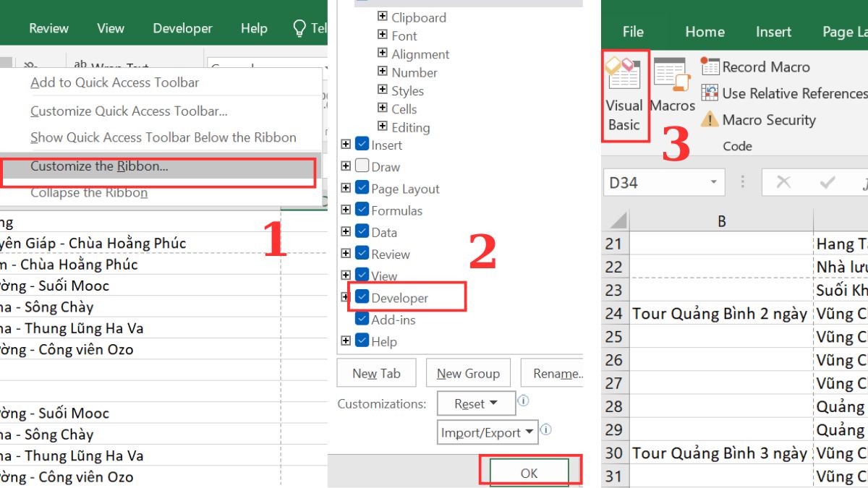Image resolution: width=868 pixels, height=488 pixels.
Task: Open the Visual Basic editor icon
Action: [624, 74]
